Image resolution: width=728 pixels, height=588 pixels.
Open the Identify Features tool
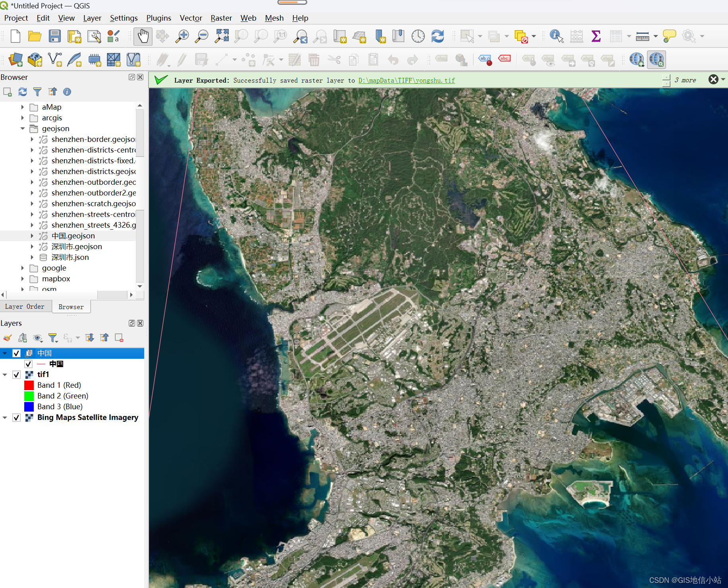[556, 37]
